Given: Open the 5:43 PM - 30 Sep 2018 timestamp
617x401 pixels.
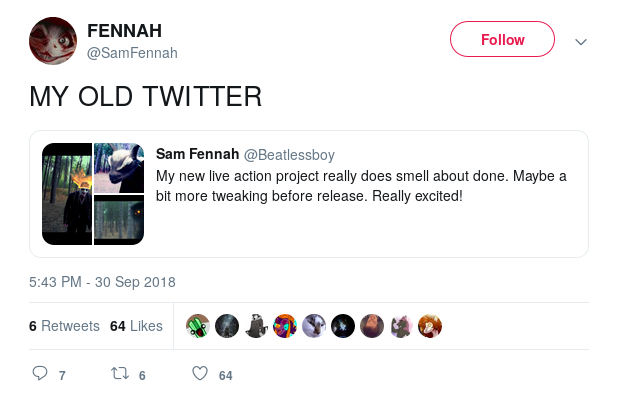Looking at the screenshot, I should [x=103, y=280].
